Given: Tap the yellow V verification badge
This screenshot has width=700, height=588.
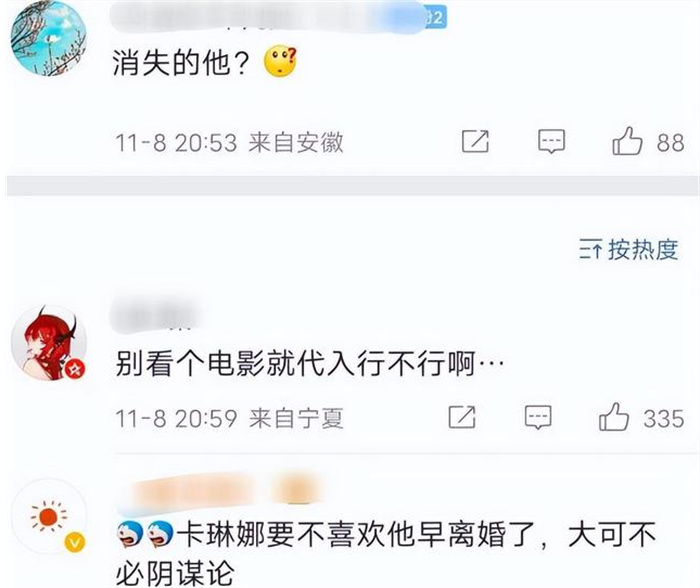Looking at the screenshot, I should pyautogui.click(x=75, y=543).
